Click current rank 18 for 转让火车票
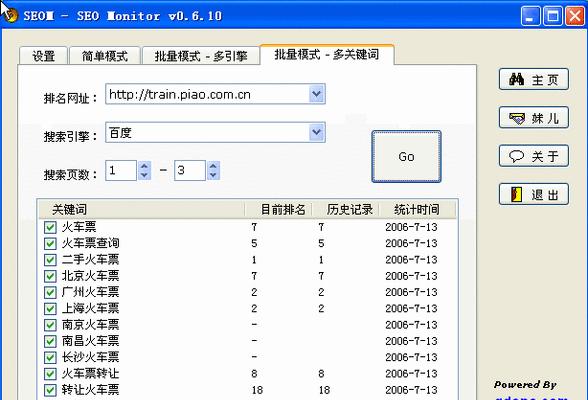The width and height of the screenshot is (588, 400). click(x=257, y=390)
